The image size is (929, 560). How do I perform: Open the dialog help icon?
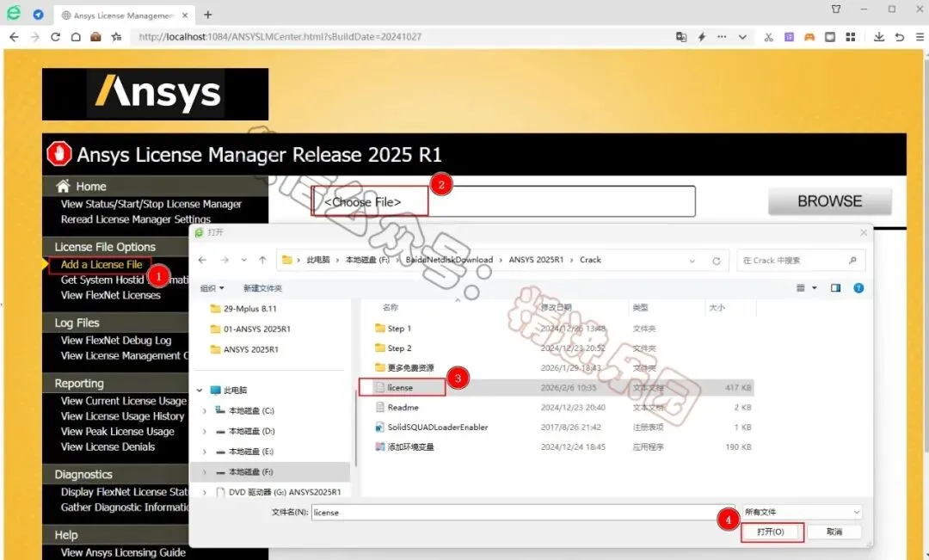[x=858, y=288]
